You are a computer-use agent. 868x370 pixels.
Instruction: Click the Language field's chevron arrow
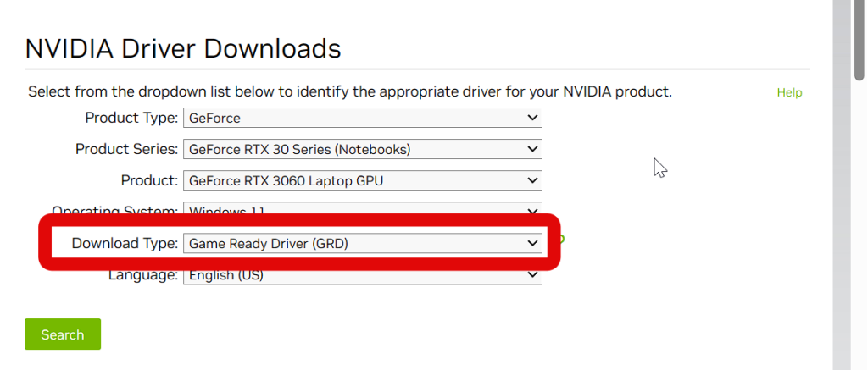point(532,275)
